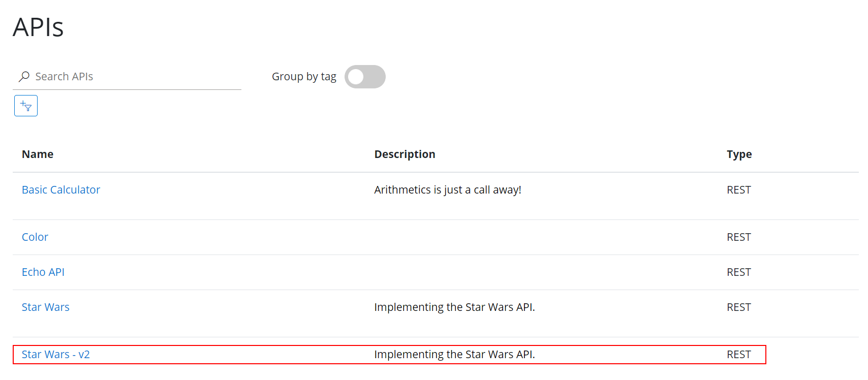Screen dimensions: 868x380
Task: Click REST type in Echo API row
Action: tap(739, 272)
